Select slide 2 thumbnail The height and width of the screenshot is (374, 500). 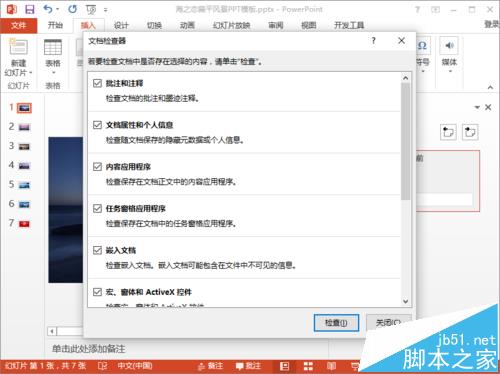coord(24,127)
